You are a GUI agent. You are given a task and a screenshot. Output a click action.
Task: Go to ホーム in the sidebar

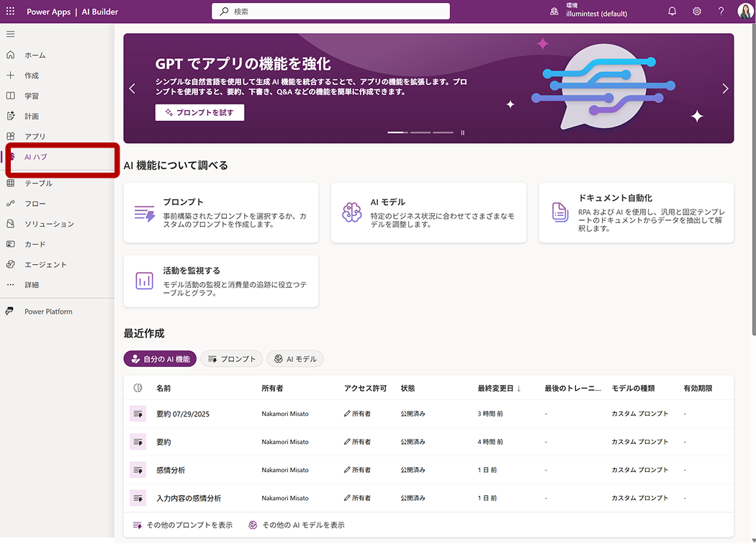tap(35, 55)
